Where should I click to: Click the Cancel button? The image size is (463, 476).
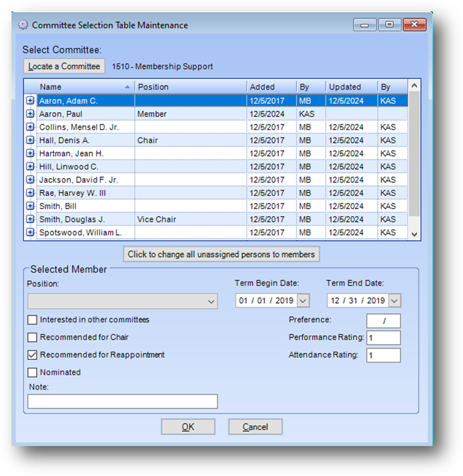tap(255, 427)
